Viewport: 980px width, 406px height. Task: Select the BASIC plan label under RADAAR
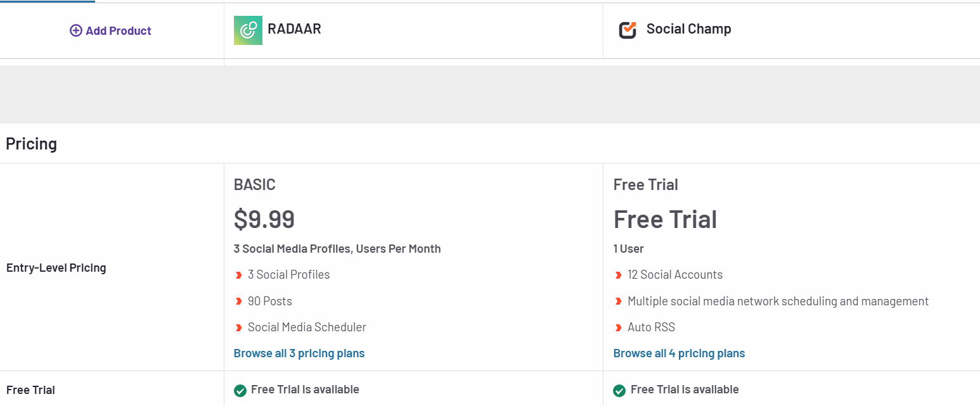click(x=254, y=184)
